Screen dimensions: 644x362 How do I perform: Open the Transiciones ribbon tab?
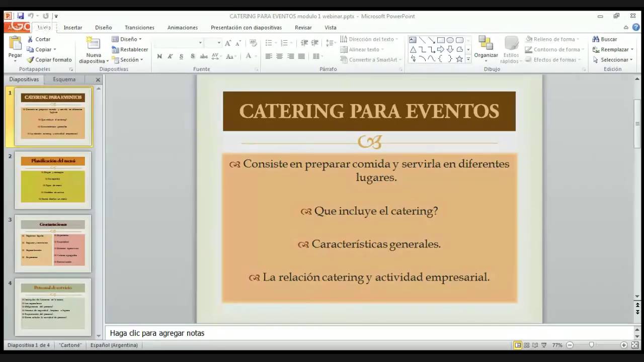pyautogui.click(x=139, y=28)
